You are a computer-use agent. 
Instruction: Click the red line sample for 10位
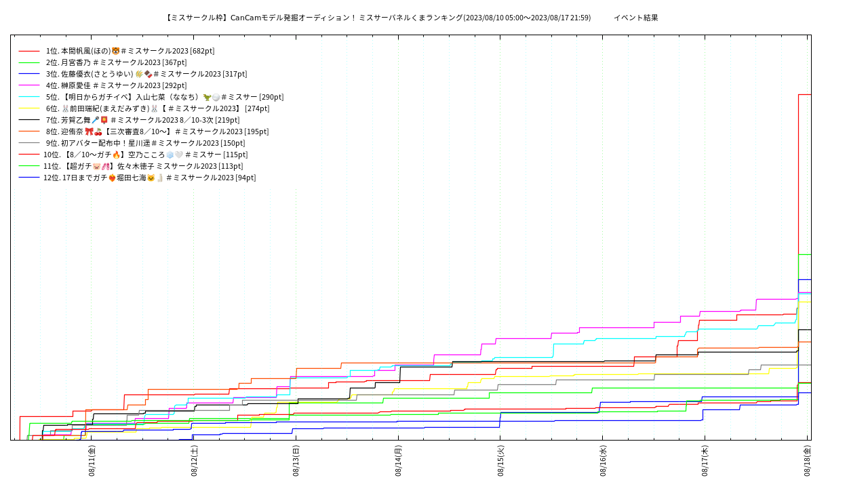point(29,155)
